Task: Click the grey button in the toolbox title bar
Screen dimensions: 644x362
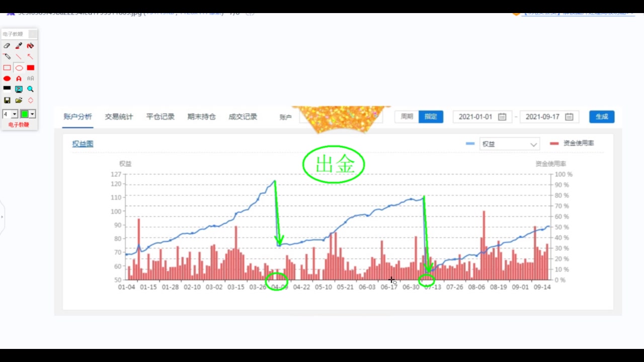Action: pos(33,34)
